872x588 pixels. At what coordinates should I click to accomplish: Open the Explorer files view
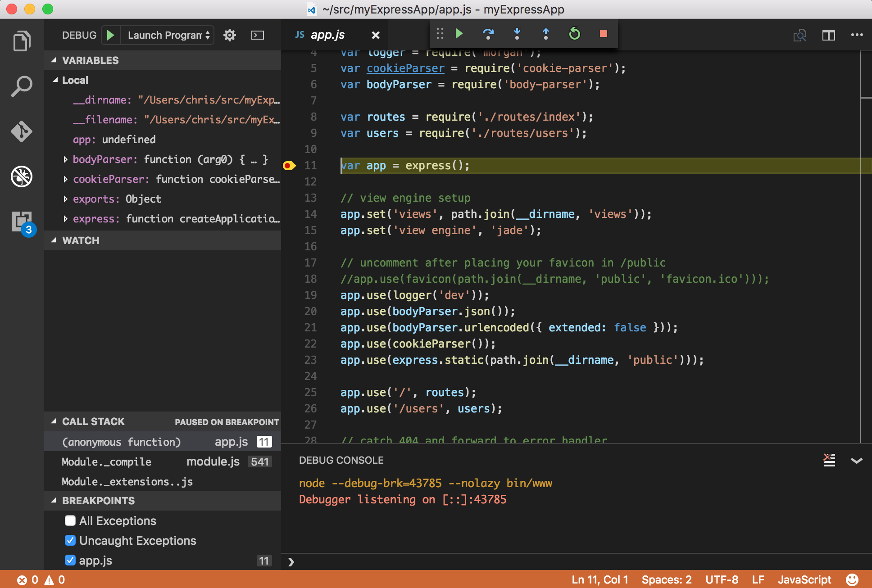[22, 41]
